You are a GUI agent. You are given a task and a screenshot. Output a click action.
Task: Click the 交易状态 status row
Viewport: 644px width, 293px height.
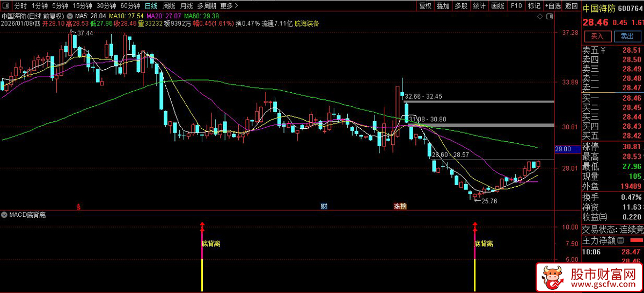click(613, 229)
